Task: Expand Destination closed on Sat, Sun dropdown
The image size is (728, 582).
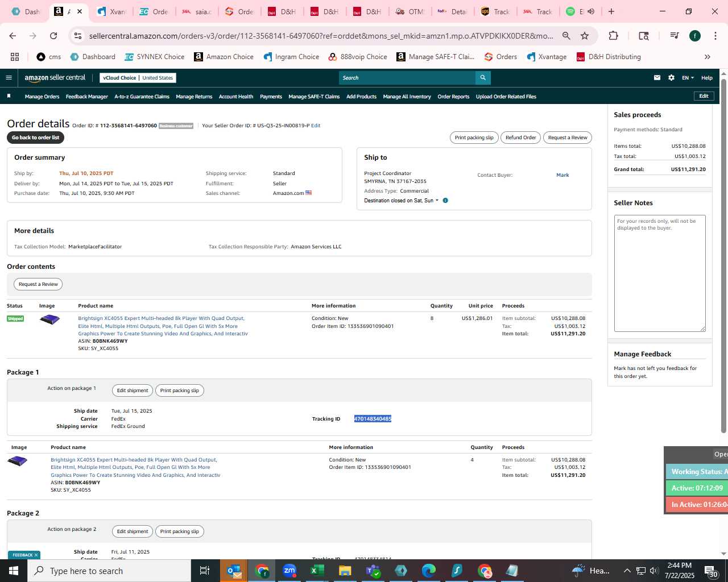Action: coord(402,201)
